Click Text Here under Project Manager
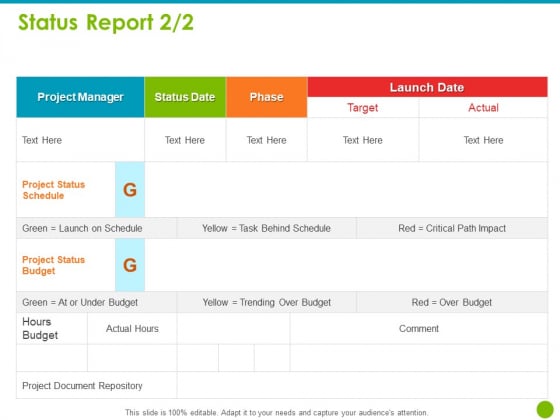This screenshot has height=420, width=560. tap(42, 140)
